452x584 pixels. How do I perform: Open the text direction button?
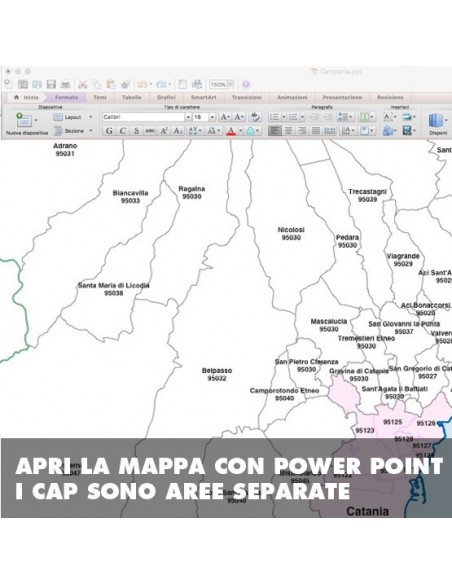pos(347,131)
